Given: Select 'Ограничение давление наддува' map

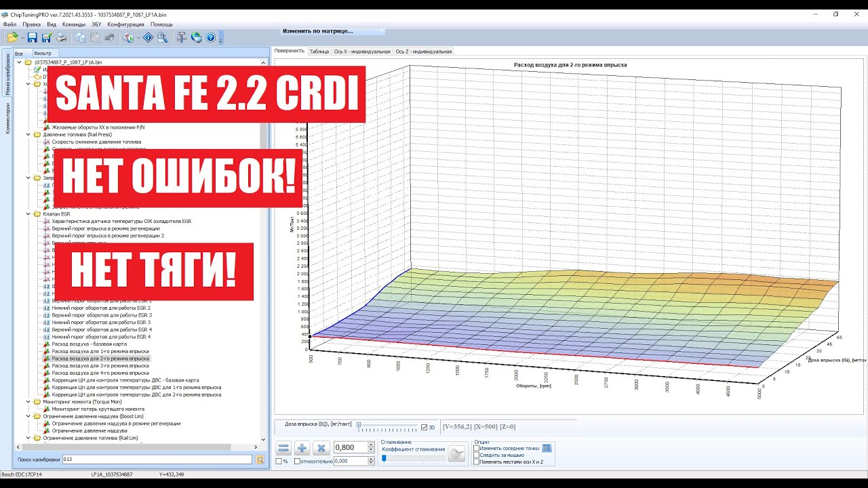Looking at the screenshot, I should [x=90, y=431].
